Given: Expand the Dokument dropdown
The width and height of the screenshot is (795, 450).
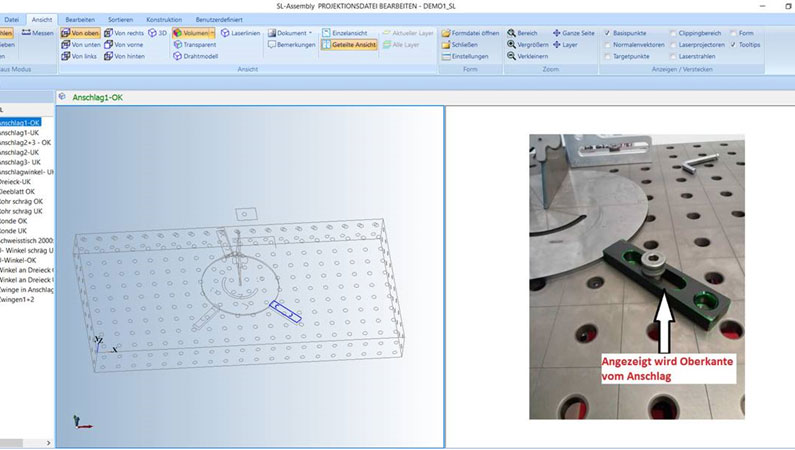Looking at the screenshot, I should pos(310,33).
